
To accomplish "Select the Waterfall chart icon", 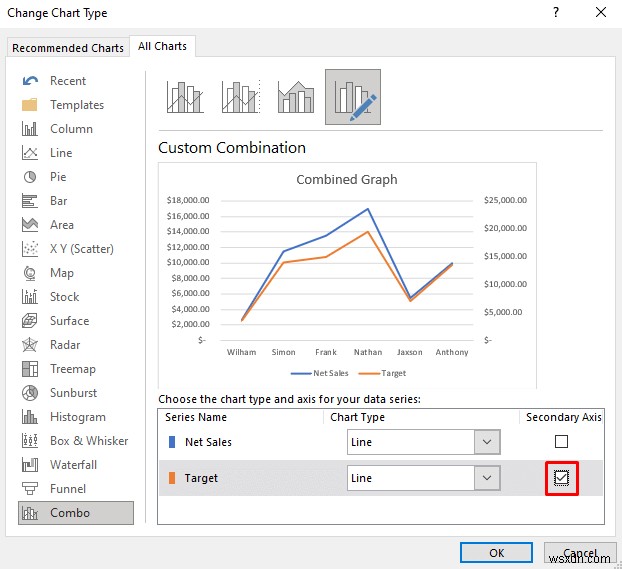I will tap(30, 465).
